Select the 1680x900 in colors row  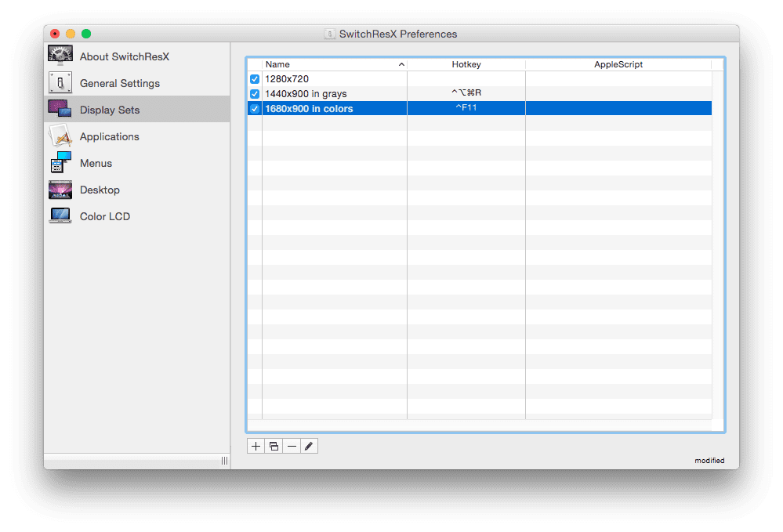coord(480,108)
